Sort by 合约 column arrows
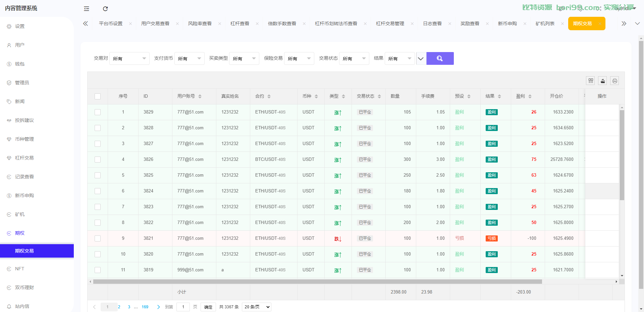This screenshot has width=644, height=312. click(x=269, y=96)
